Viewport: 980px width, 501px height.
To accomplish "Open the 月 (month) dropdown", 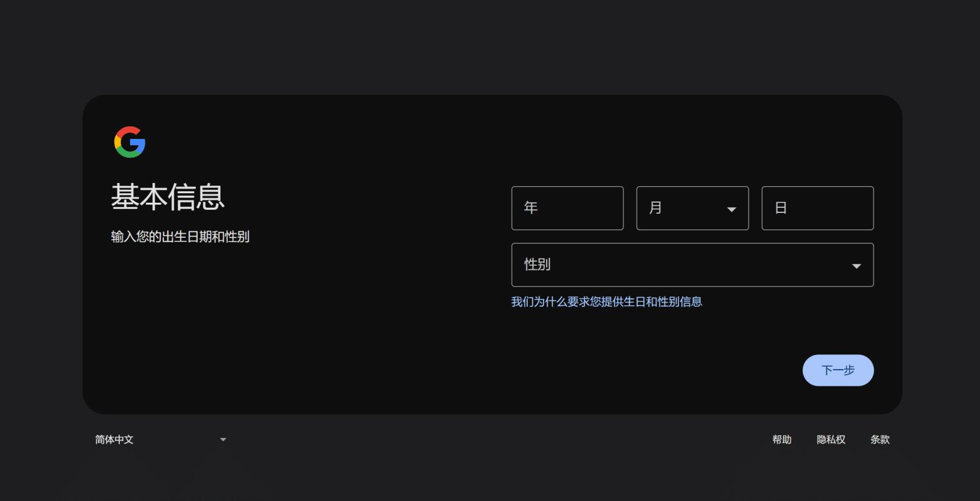I will (x=692, y=208).
